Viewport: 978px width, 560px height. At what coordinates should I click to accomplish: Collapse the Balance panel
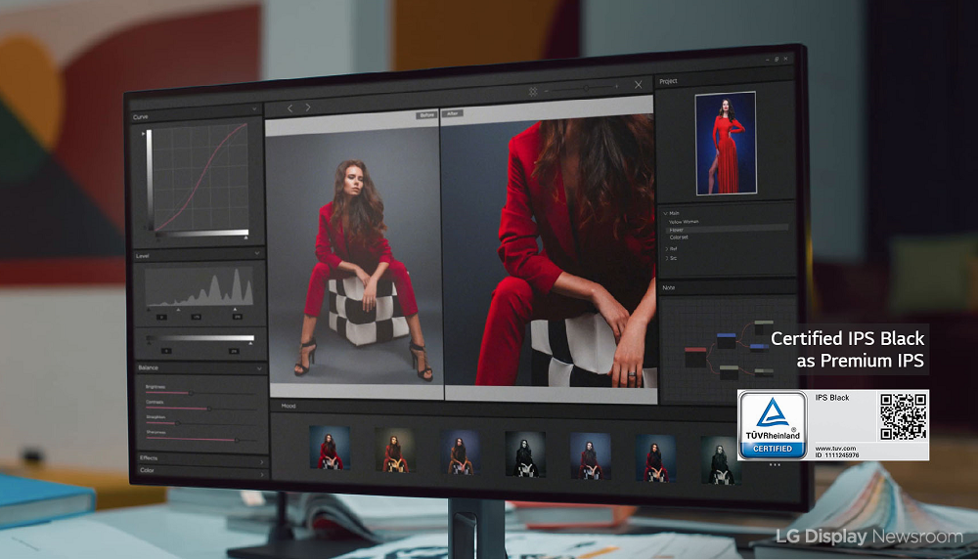pos(259,368)
